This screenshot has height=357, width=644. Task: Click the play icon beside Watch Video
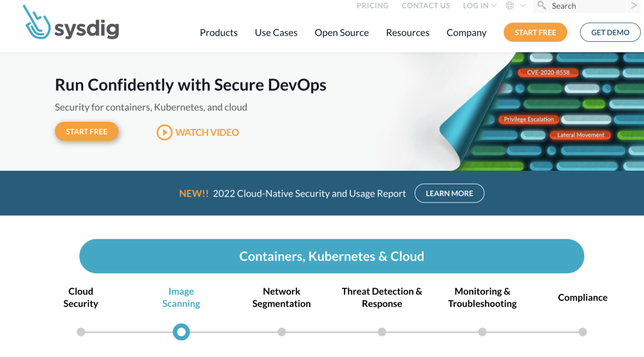point(164,132)
